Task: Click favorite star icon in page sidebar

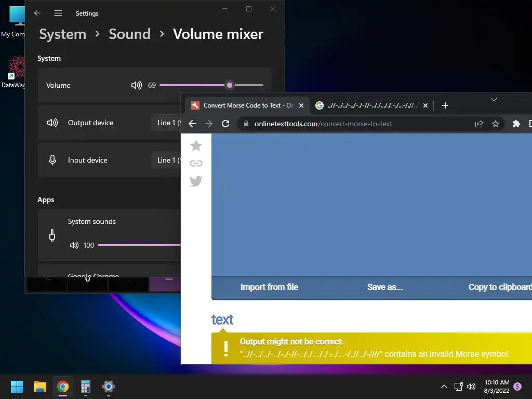Action: (x=196, y=146)
